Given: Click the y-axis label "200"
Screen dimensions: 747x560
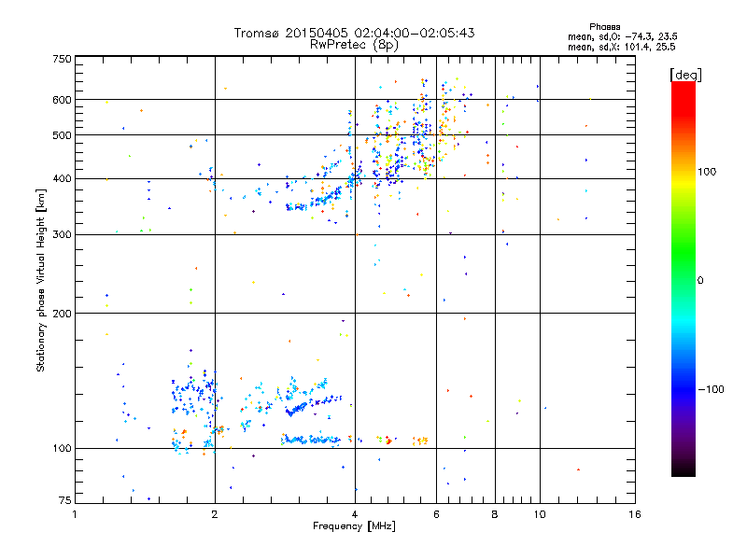Looking at the screenshot, I should click(x=62, y=314).
